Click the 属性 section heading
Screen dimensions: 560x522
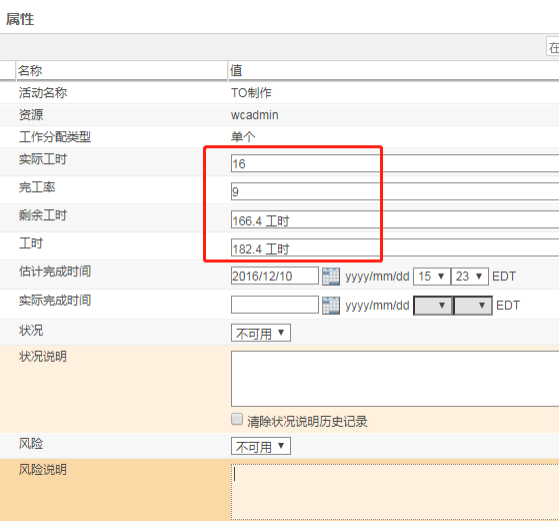click(x=20, y=19)
